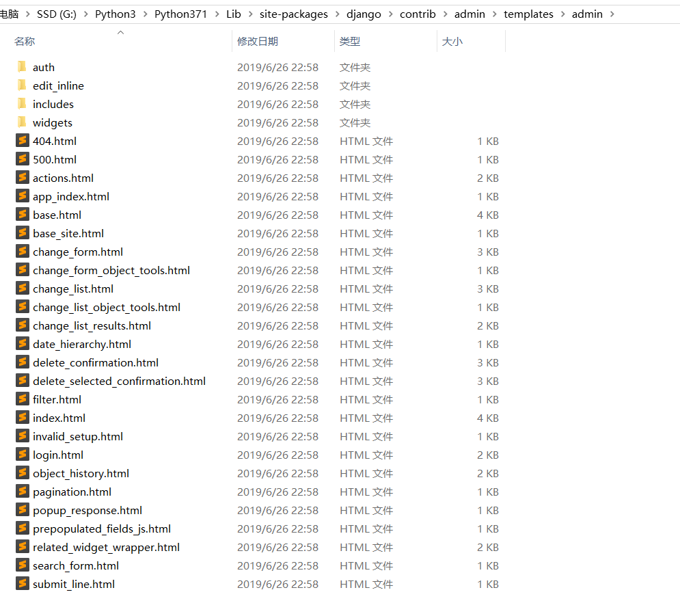The width and height of the screenshot is (680, 616).
Task: Select the login.html file icon
Action: (x=23, y=454)
